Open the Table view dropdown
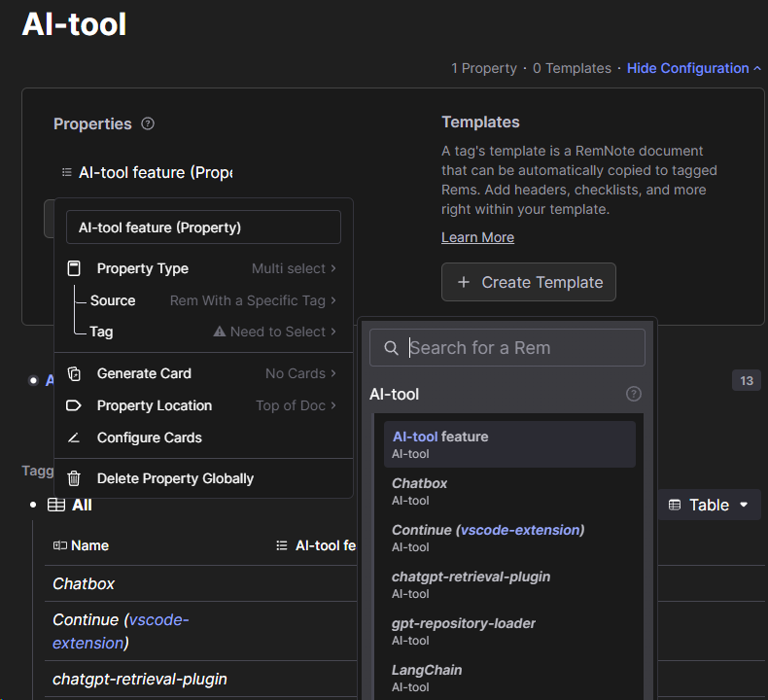768x700 pixels. [x=709, y=505]
